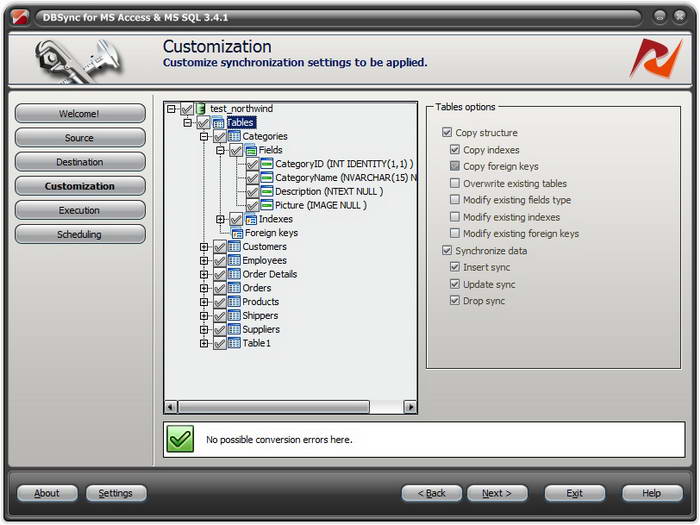Click the Suppliers table icon
Viewport: 700px width, 525px height.
234,329
